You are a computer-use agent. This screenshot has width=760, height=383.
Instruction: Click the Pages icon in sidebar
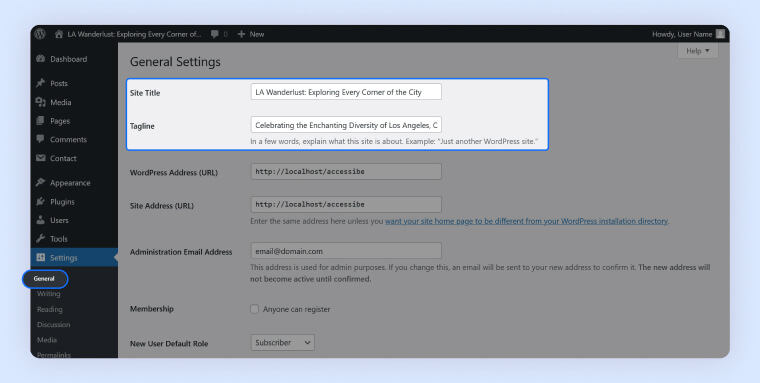(x=41, y=121)
